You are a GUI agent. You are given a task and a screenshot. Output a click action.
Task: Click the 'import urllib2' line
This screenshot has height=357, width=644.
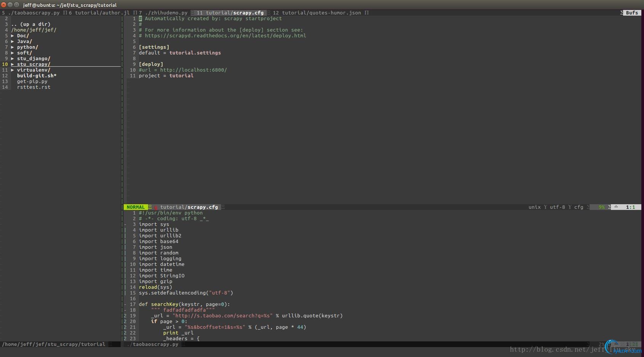coord(160,236)
